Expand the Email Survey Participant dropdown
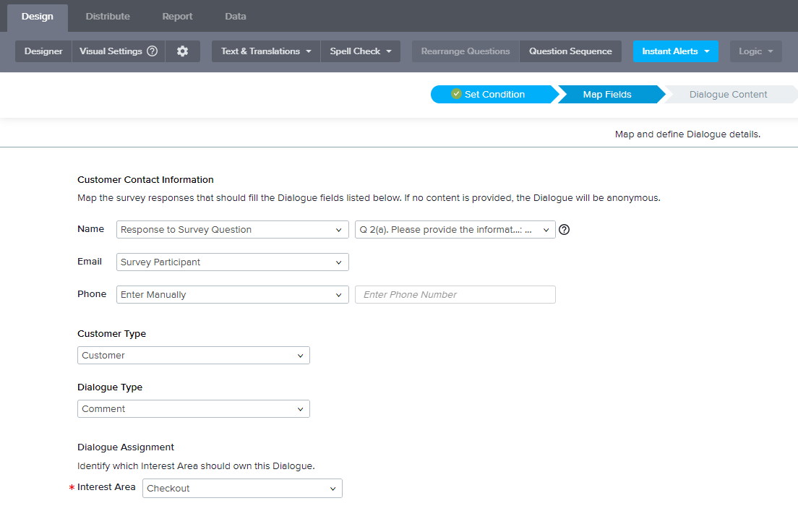The image size is (798, 532). pyautogui.click(x=232, y=262)
